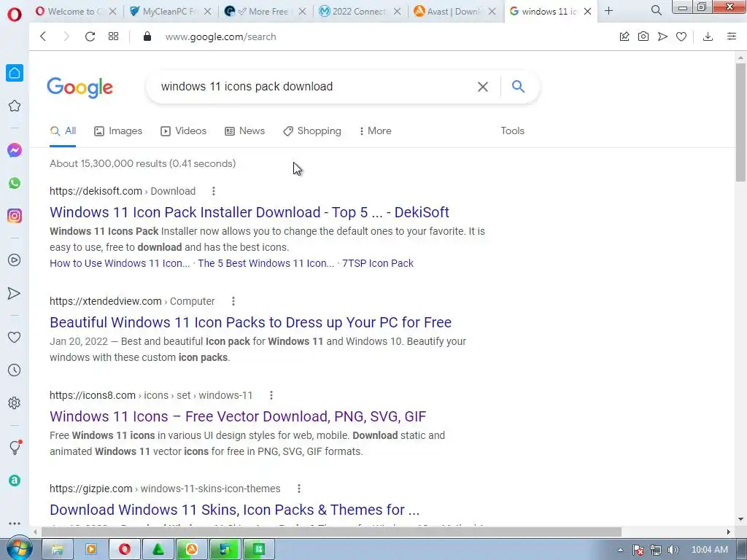The image size is (747, 560).
Task: Open the Windows Start button
Action: click(18, 549)
